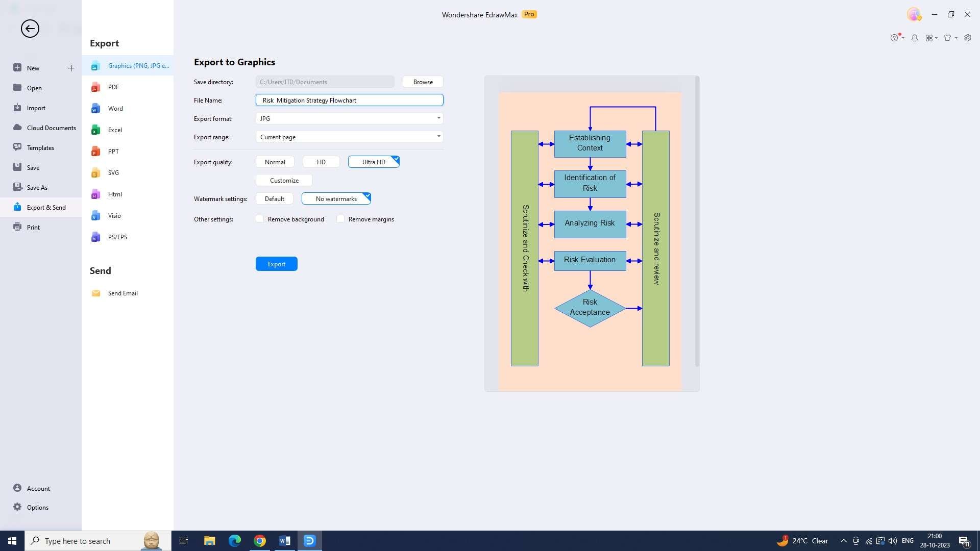The height and width of the screenshot is (551, 980).
Task: Select Ultra HD export quality
Action: 374,162
